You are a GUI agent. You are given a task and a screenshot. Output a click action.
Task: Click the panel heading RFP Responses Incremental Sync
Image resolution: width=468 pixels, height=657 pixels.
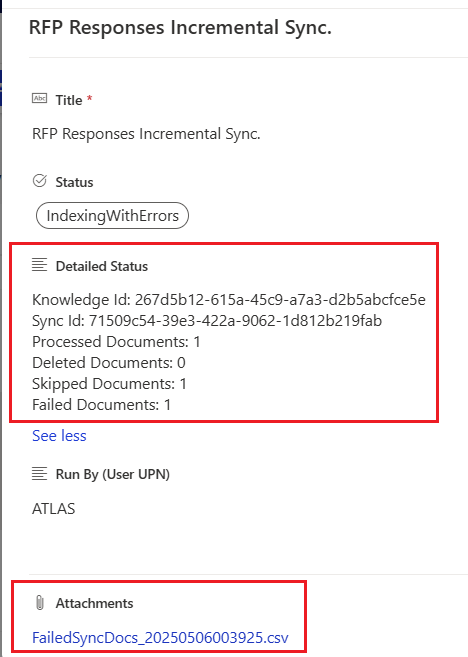pyautogui.click(x=180, y=28)
